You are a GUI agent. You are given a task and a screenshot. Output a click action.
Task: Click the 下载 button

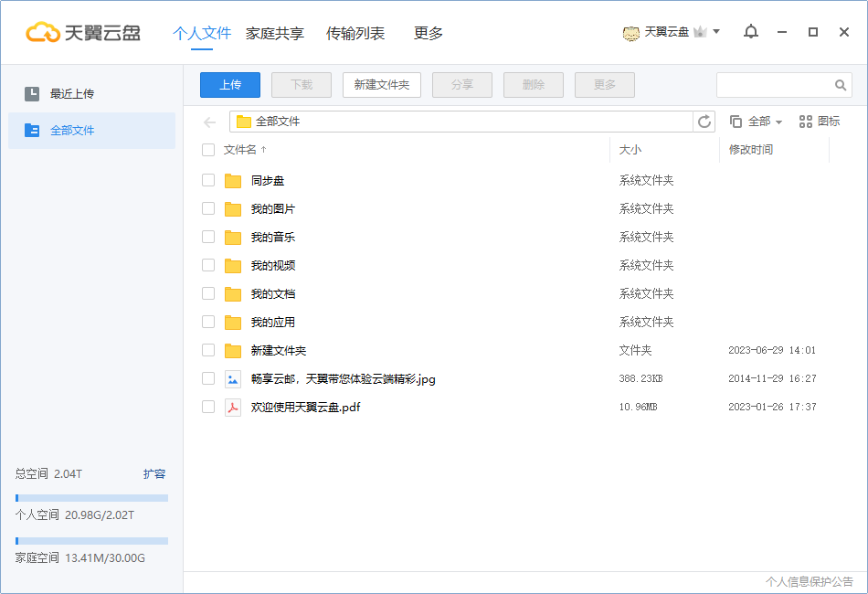pos(302,85)
